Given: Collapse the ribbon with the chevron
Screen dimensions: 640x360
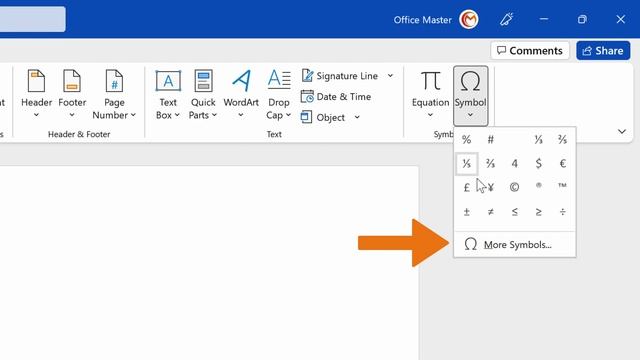Looking at the screenshot, I should coord(622,131).
